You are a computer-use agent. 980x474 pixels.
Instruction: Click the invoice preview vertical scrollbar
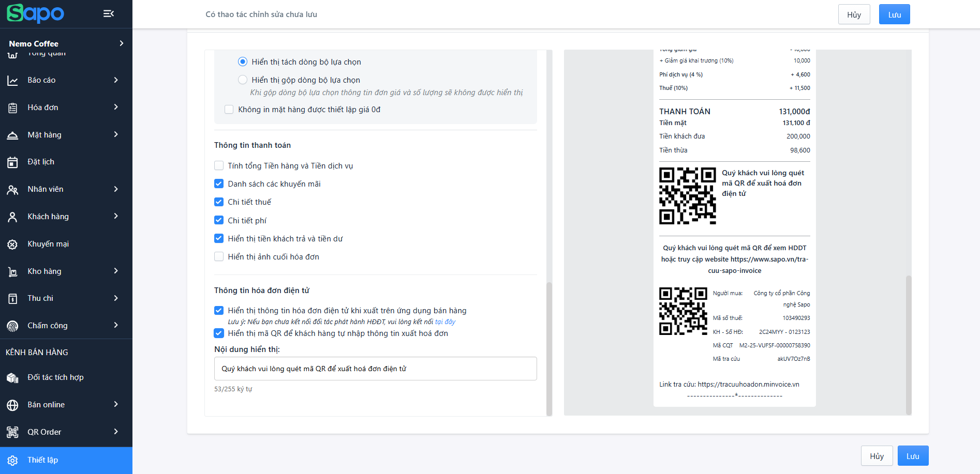coord(909,345)
